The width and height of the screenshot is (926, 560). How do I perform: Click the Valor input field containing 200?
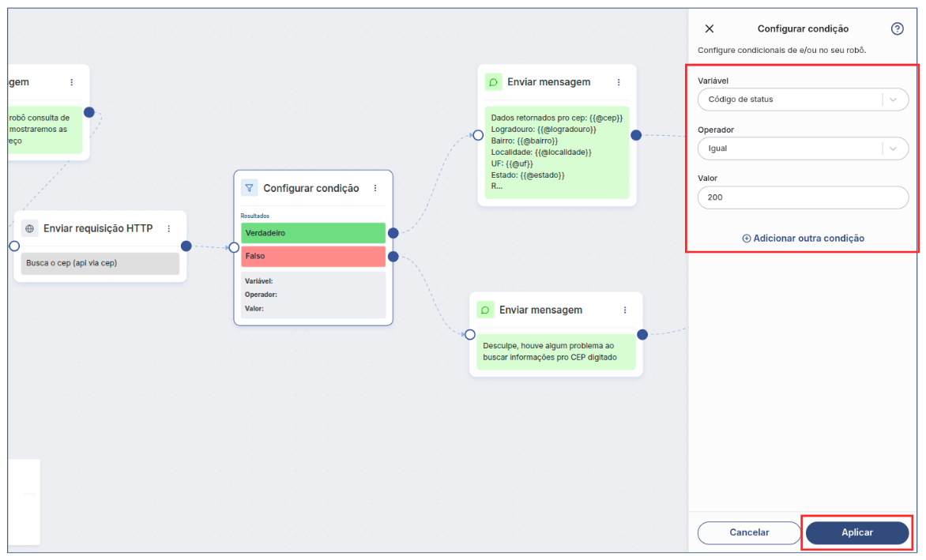[x=803, y=197]
